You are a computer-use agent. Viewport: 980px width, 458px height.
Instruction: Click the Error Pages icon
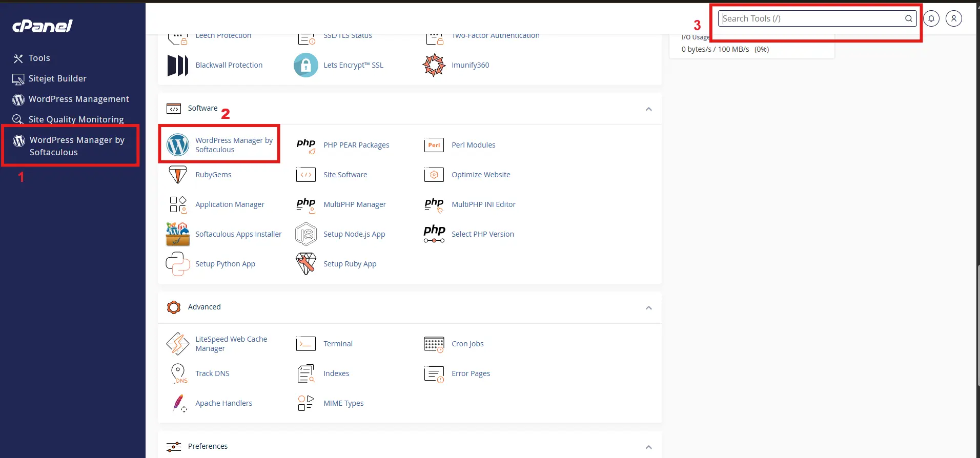coord(434,374)
